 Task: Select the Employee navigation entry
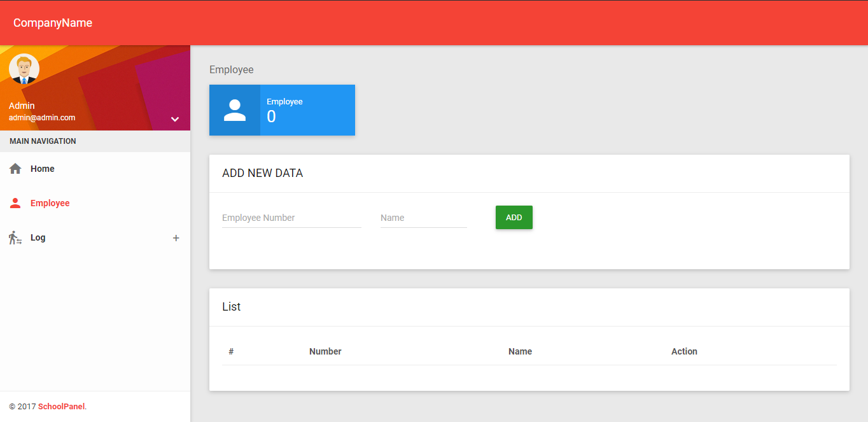50,202
